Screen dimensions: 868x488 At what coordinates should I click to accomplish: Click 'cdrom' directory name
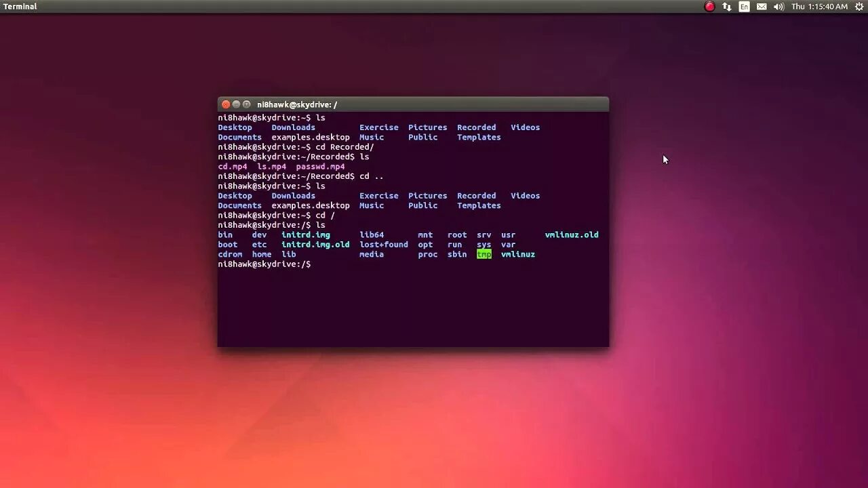(230, 255)
